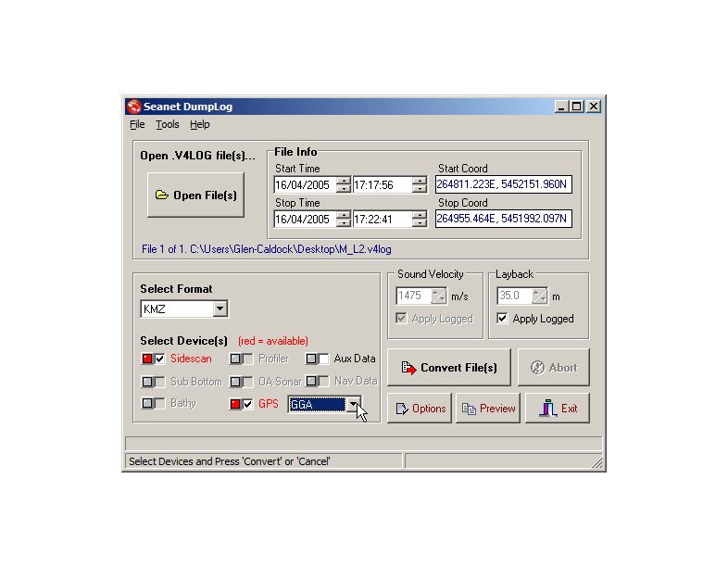Image resolution: width=728 pixels, height=567 pixels.
Task: Expand the Select Format KMZ dropdown
Action: click(x=220, y=309)
